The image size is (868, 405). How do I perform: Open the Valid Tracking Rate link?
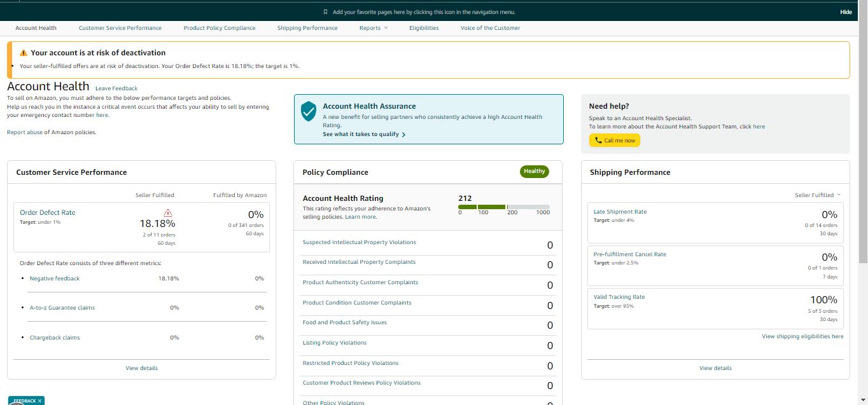(x=619, y=297)
